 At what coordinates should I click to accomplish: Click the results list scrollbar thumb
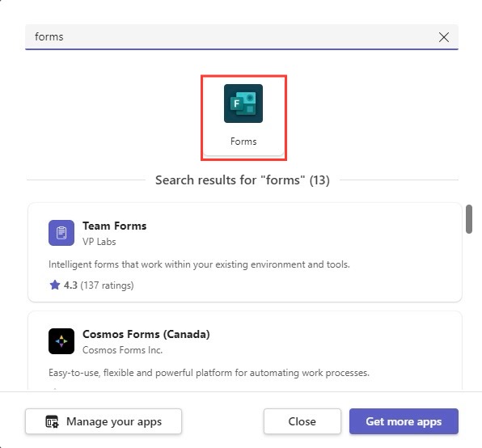click(468, 219)
